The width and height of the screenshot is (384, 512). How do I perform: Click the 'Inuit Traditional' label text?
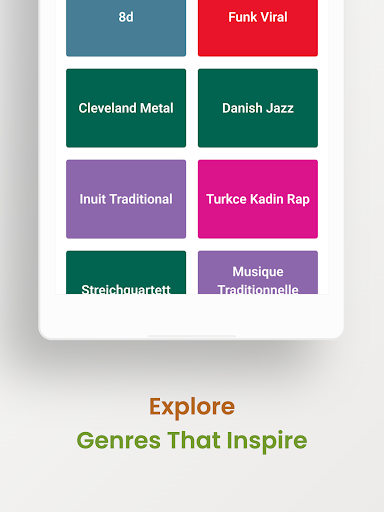126,199
